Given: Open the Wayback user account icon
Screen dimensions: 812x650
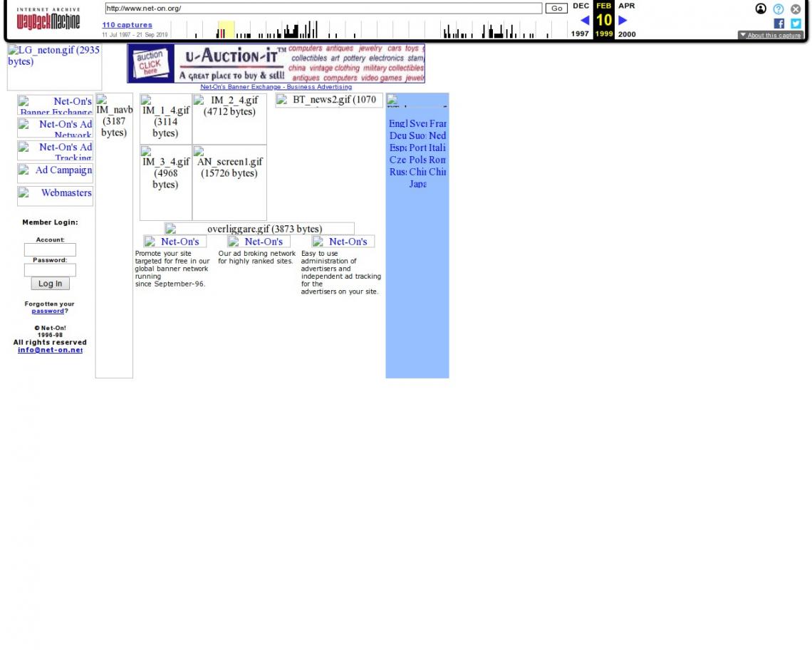Looking at the screenshot, I should point(760,9).
